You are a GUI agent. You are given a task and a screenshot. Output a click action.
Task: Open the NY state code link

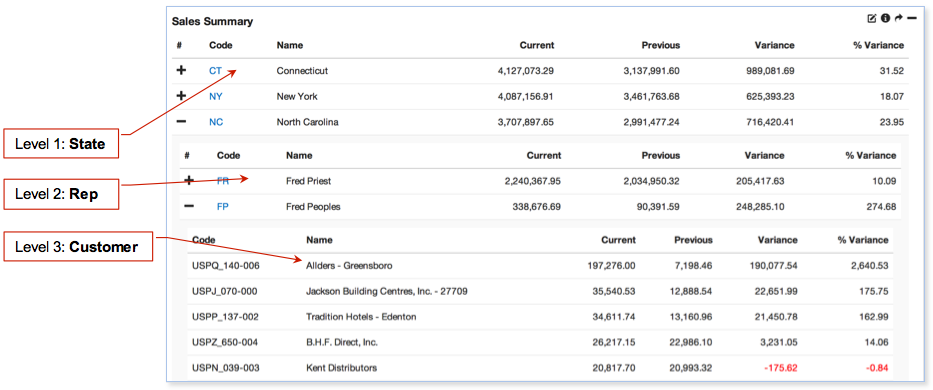click(215, 96)
